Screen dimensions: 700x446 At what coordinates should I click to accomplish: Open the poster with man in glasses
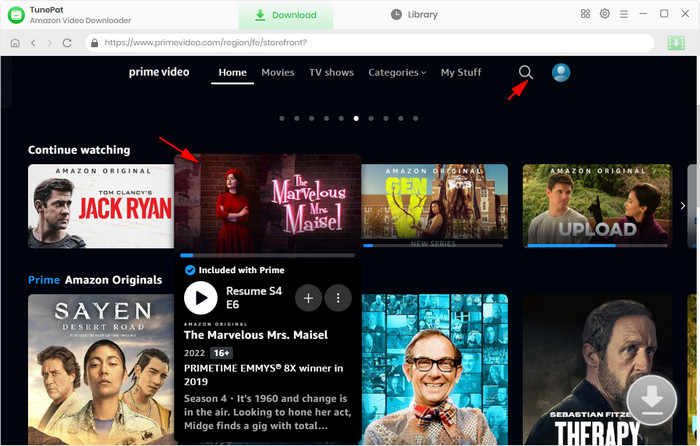[x=434, y=369]
